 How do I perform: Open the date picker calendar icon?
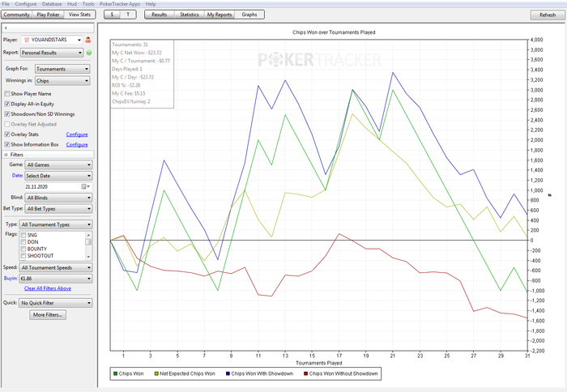83,186
